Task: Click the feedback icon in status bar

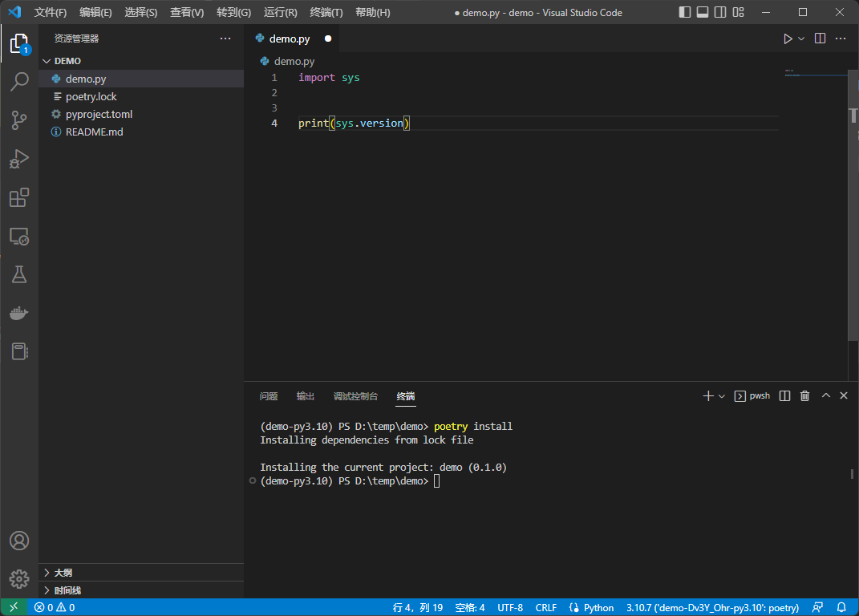Action: pos(818,607)
